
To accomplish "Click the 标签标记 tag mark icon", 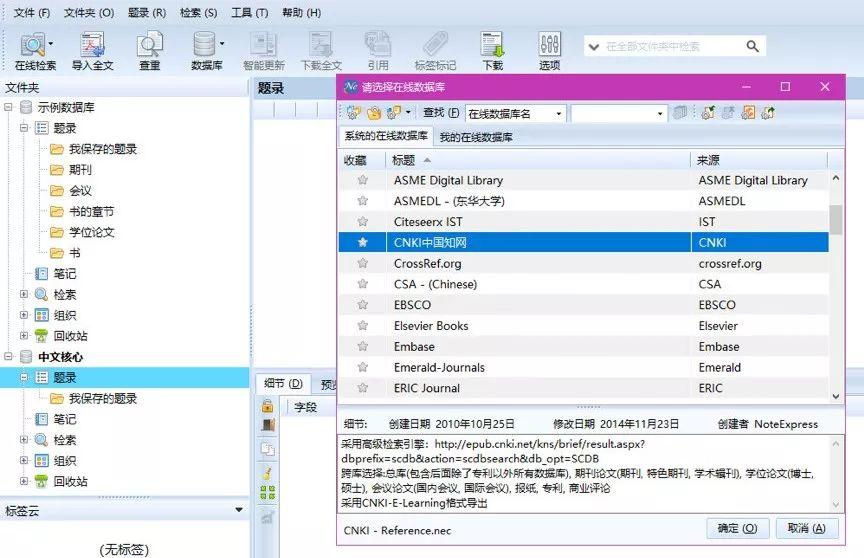I will 435,45.
